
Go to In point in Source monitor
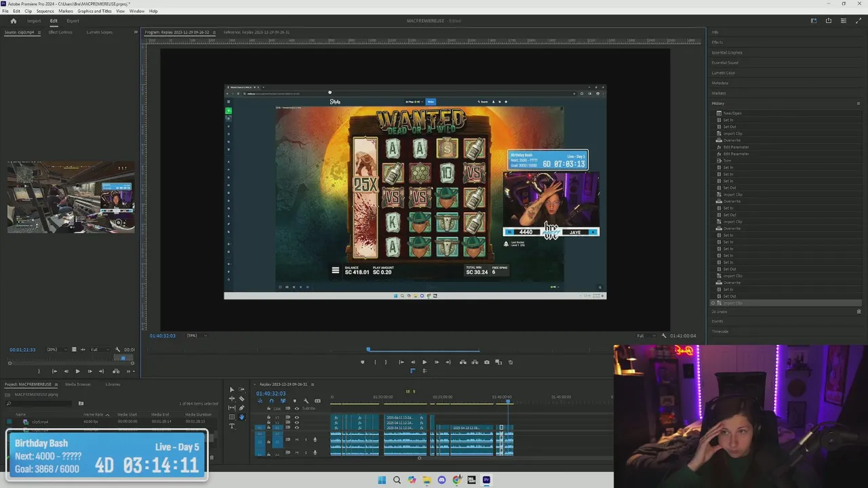point(54,371)
